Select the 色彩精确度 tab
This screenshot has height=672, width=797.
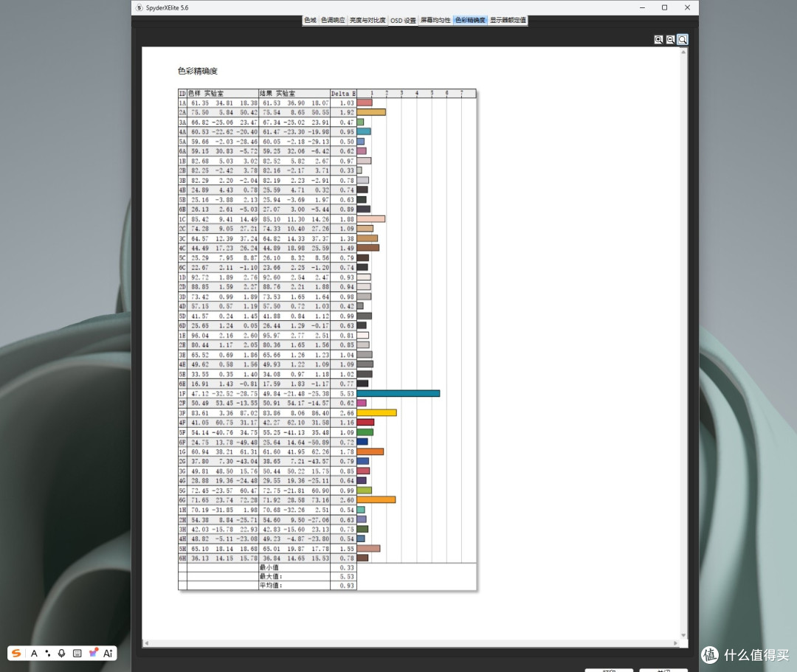click(x=470, y=21)
